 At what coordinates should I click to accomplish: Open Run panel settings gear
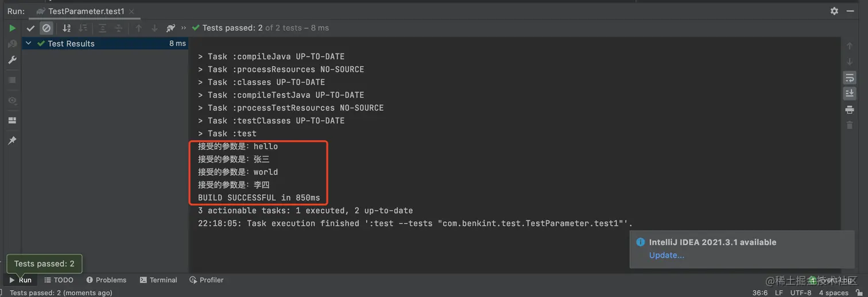click(x=834, y=11)
